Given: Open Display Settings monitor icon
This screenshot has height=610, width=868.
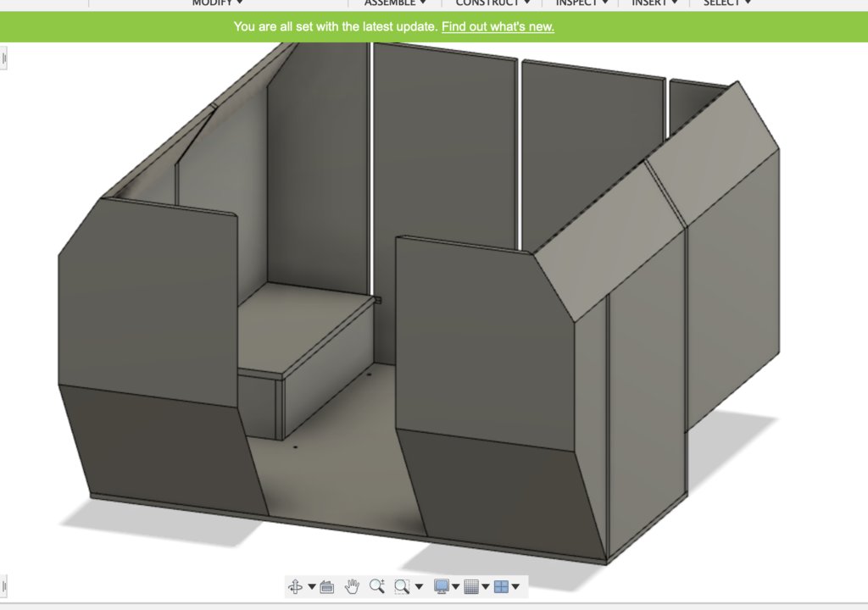Looking at the screenshot, I should (x=441, y=586).
